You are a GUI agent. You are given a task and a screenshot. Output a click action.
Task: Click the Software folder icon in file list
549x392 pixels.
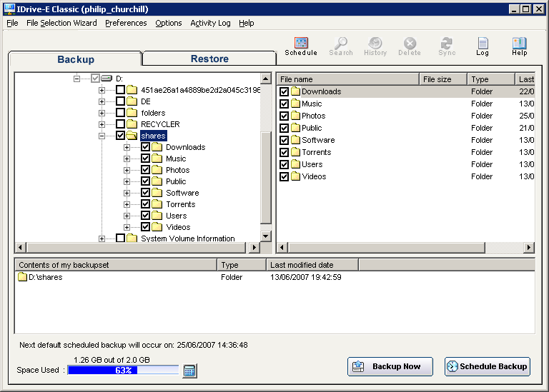(x=296, y=140)
